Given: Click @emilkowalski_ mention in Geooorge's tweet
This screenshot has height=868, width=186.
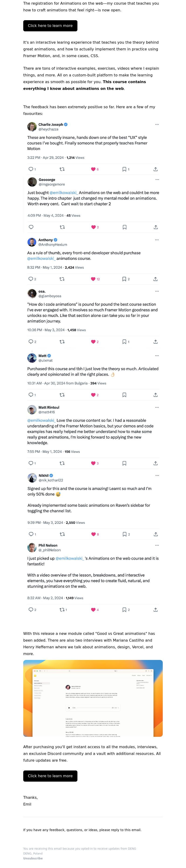Looking at the screenshot, I should tap(63, 193).
